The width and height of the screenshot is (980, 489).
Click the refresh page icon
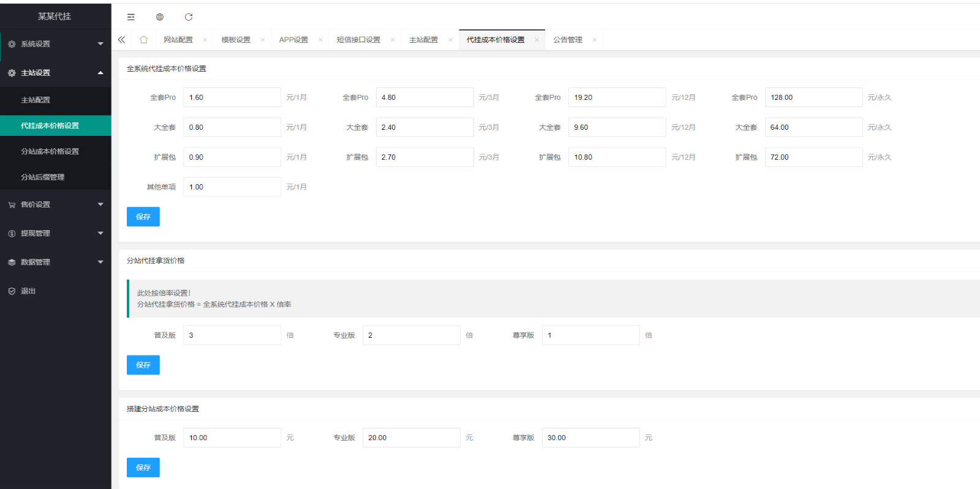click(x=189, y=17)
